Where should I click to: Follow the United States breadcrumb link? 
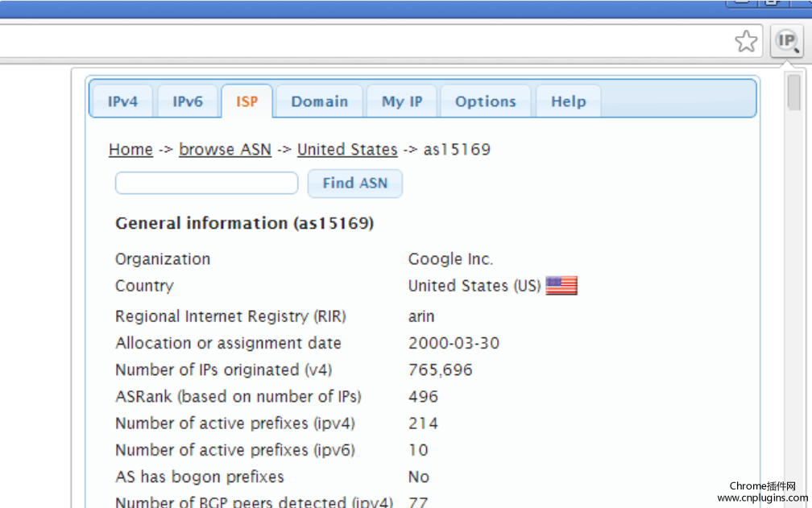pyautogui.click(x=347, y=150)
